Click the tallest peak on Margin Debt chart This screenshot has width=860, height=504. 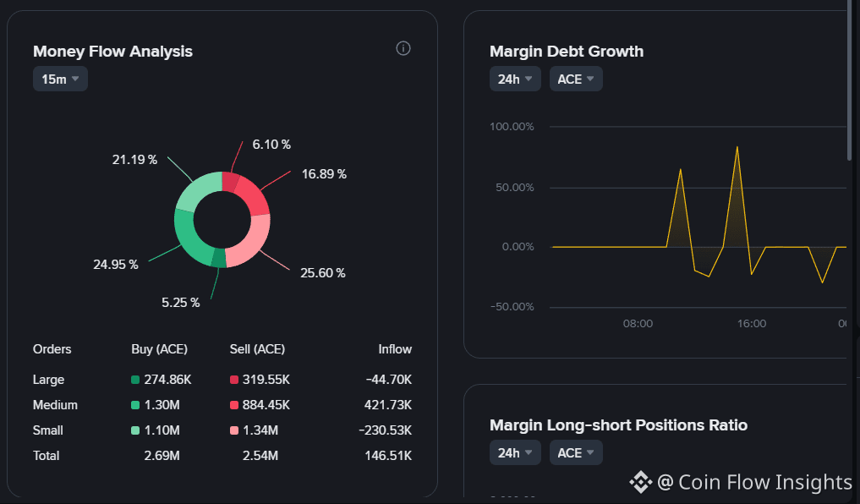click(737, 147)
